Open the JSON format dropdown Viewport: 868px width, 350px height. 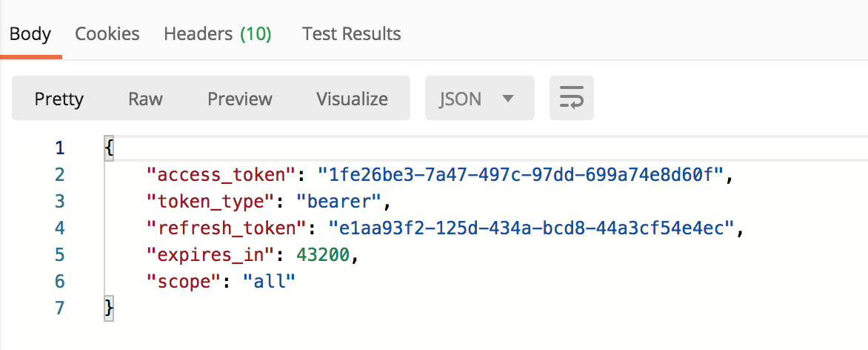[479, 99]
